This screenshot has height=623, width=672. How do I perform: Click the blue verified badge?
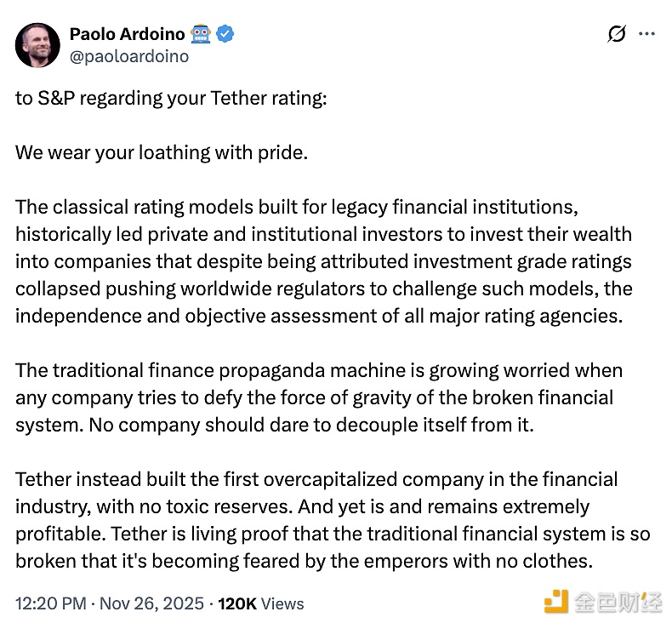(226, 35)
